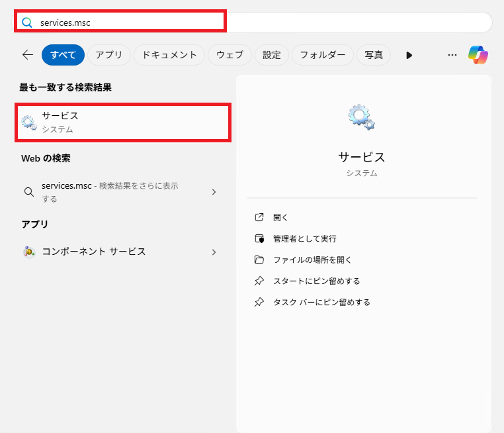The width and height of the screenshot is (504, 433).
Task: Click the ファイルの場所を開く folder icon
Action: click(259, 260)
